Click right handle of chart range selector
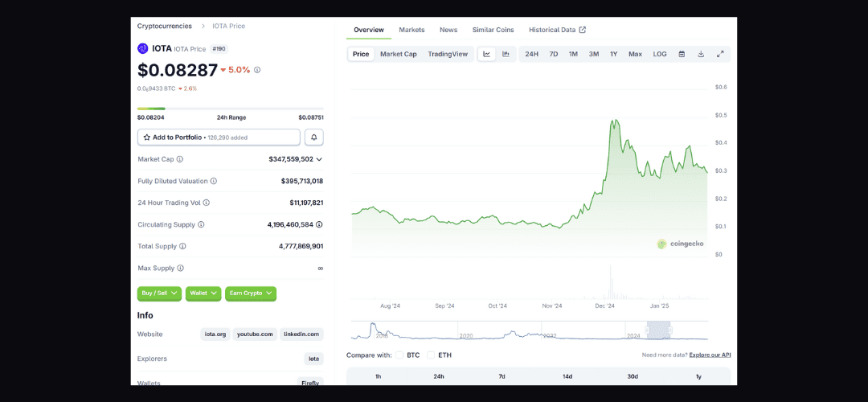This screenshot has height=402, width=868. pos(669,330)
